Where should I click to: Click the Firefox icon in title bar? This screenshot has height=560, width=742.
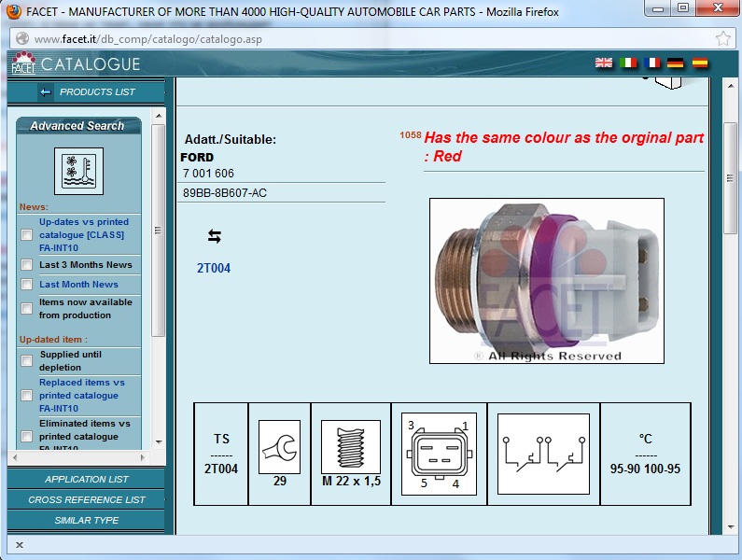[14, 11]
